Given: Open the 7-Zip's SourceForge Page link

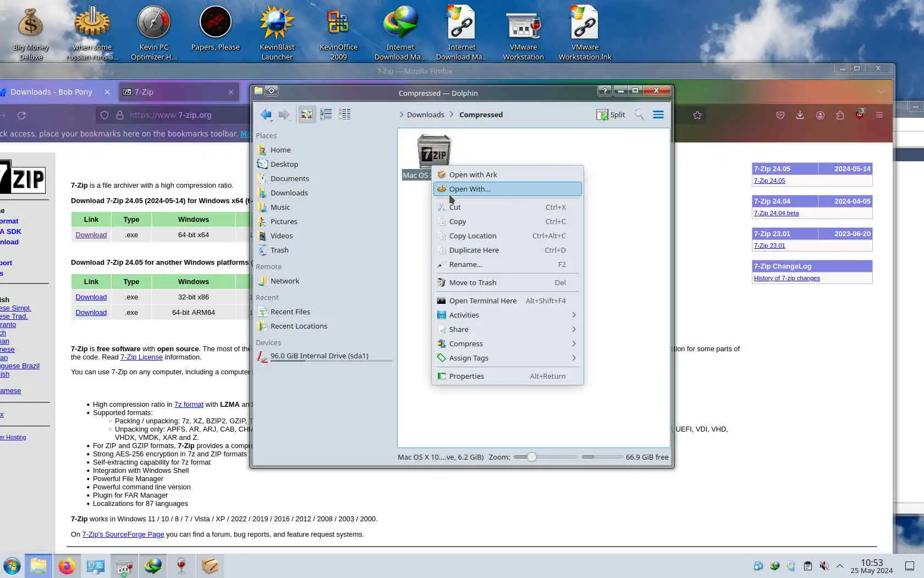Looking at the screenshot, I should [x=123, y=534].
